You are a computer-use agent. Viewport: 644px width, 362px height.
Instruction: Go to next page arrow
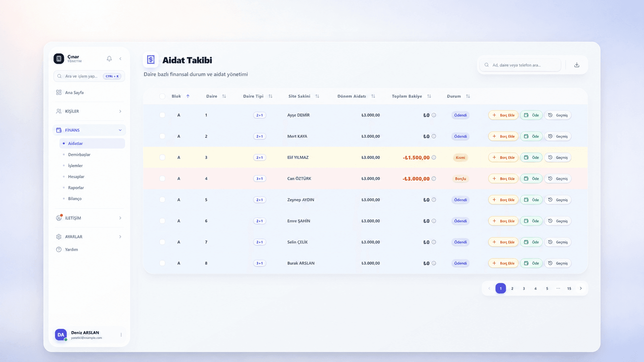(x=581, y=288)
